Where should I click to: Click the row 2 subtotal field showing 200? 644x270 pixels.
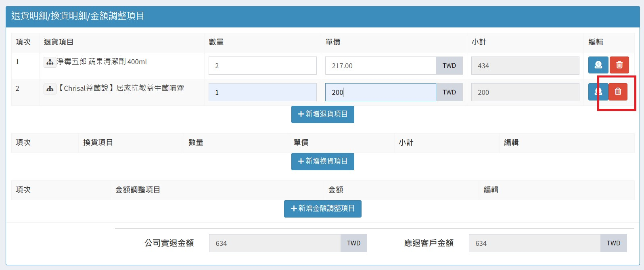(x=525, y=92)
